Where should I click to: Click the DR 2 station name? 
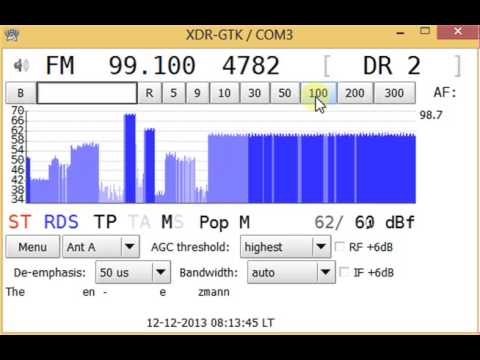(x=392, y=66)
